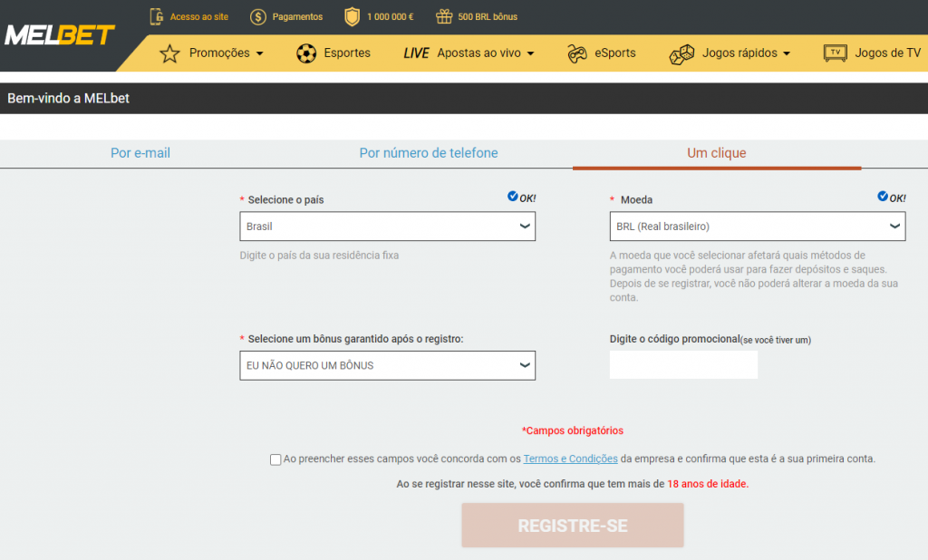Click the 1 000 000 € link

point(390,16)
